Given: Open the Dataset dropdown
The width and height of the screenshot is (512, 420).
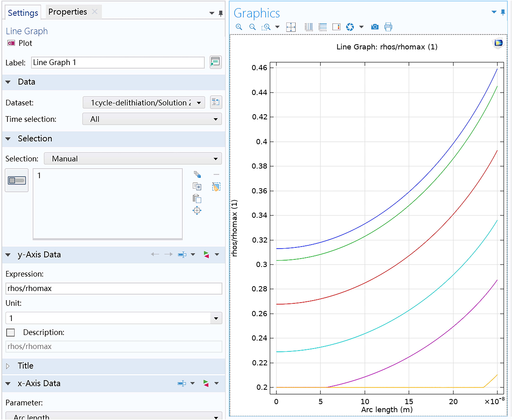Looking at the screenshot, I should (144, 103).
